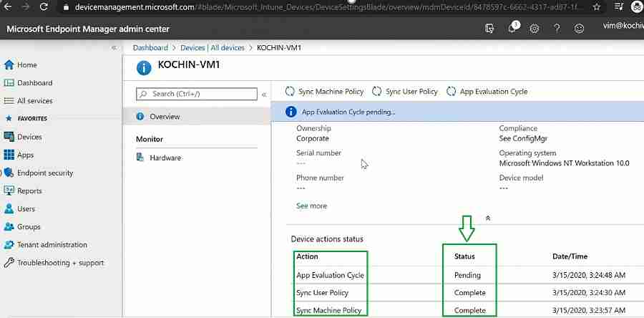
Task: Select the Sync Machine Policy row
Action: coord(467,310)
